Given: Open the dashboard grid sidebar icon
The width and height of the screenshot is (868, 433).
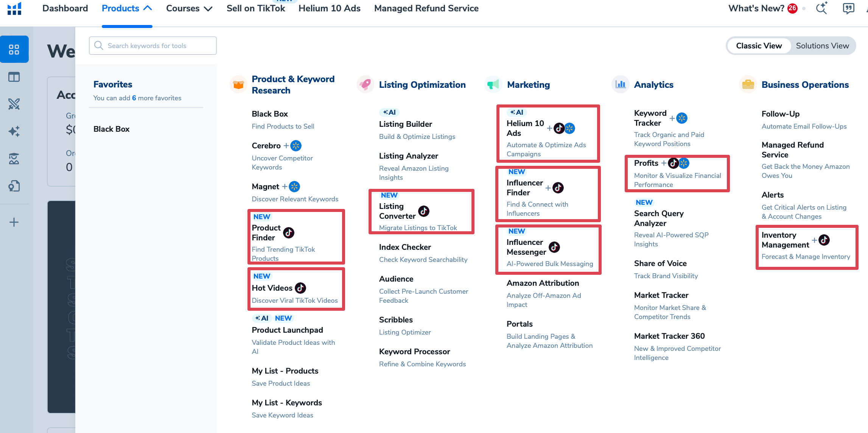Looking at the screenshot, I should 14,50.
